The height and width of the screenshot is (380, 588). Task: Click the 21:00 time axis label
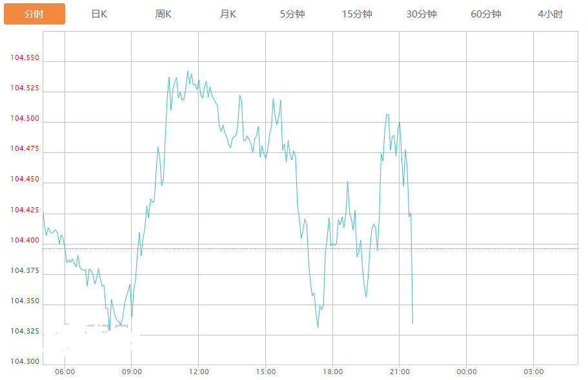click(400, 372)
